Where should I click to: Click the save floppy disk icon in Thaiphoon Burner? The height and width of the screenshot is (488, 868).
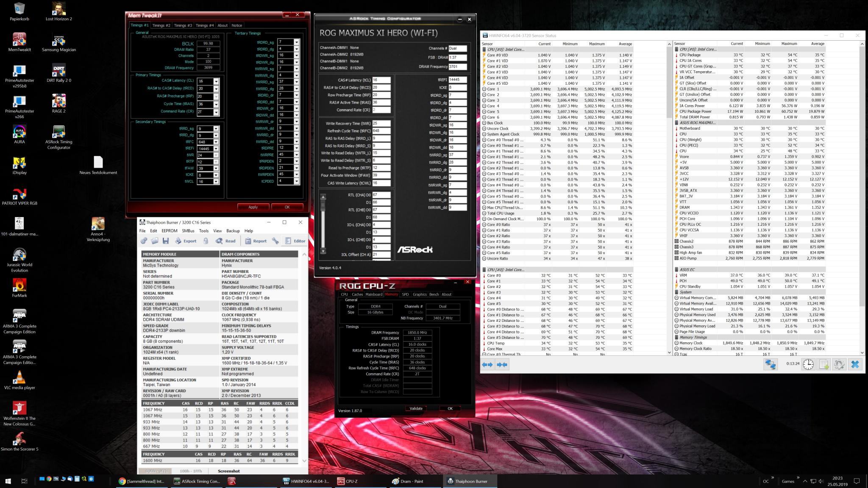(x=166, y=241)
